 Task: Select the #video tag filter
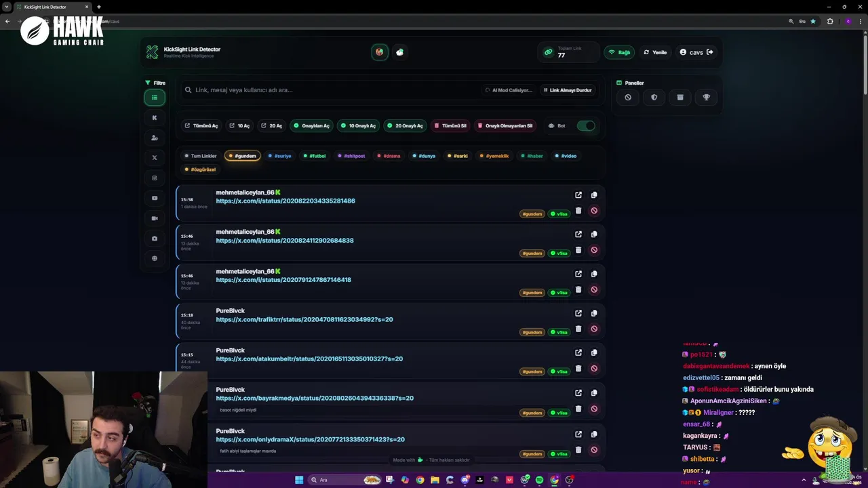coord(566,156)
